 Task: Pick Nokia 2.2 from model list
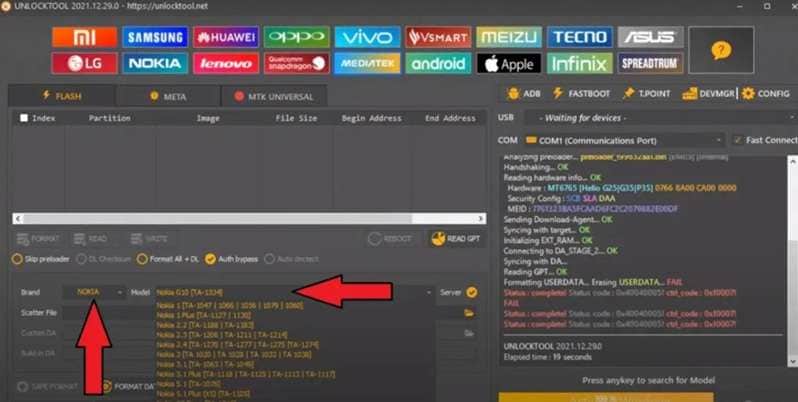pos(204,325)
